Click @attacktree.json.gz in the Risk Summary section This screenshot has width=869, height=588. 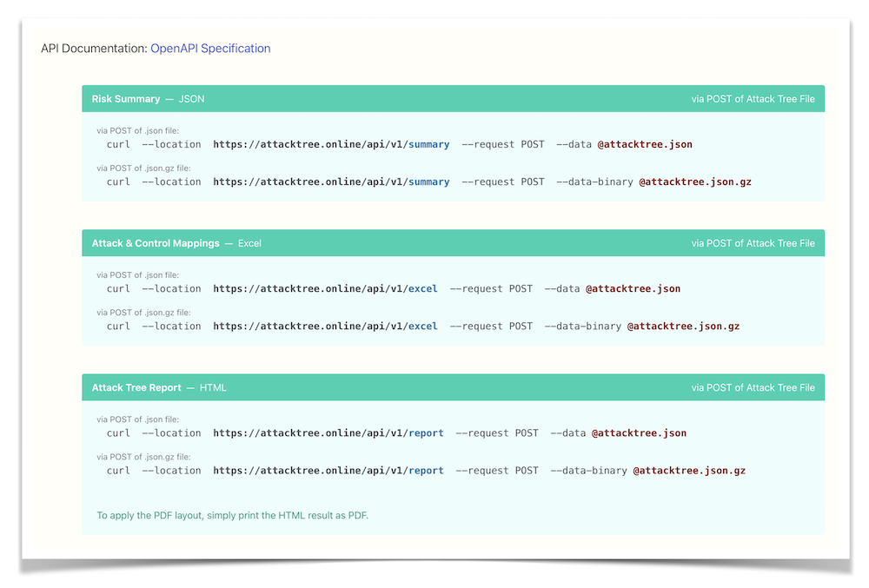[x=695, y=182]
